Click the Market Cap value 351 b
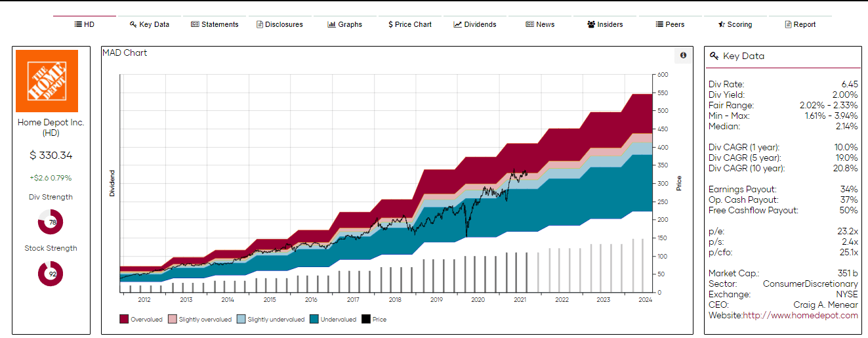 [x=847, y=273]
